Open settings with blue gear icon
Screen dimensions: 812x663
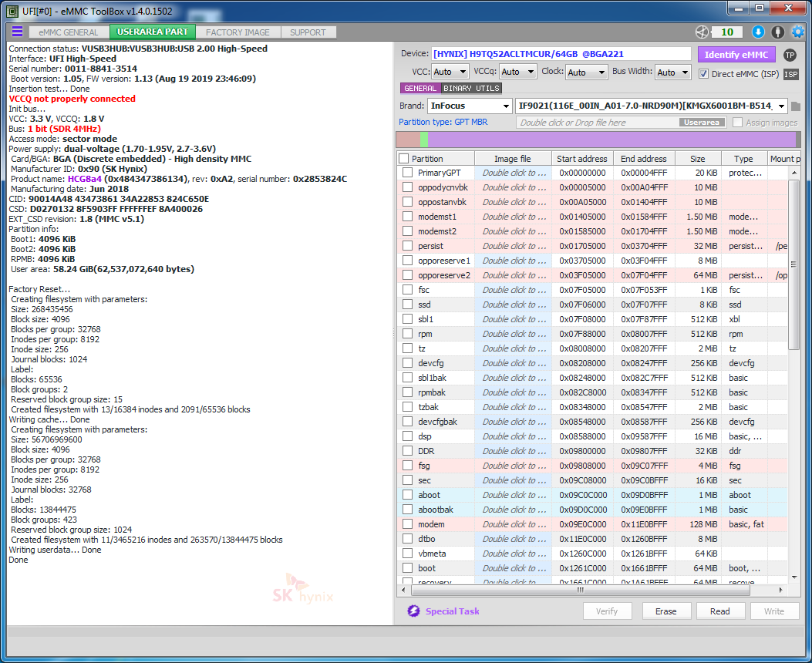pyautogui.click(x=797, y=32)
